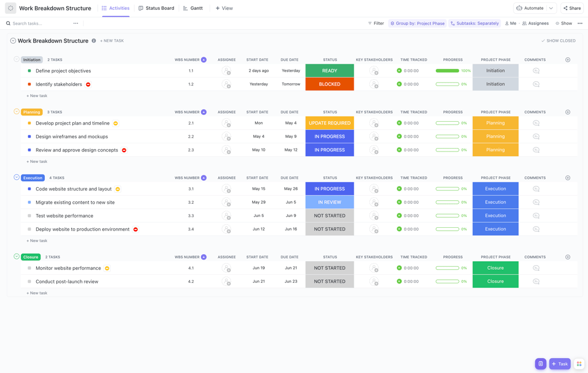588x373 pixels.
Task: Click the search magnifier icon
Action: (x=7, y=23)
